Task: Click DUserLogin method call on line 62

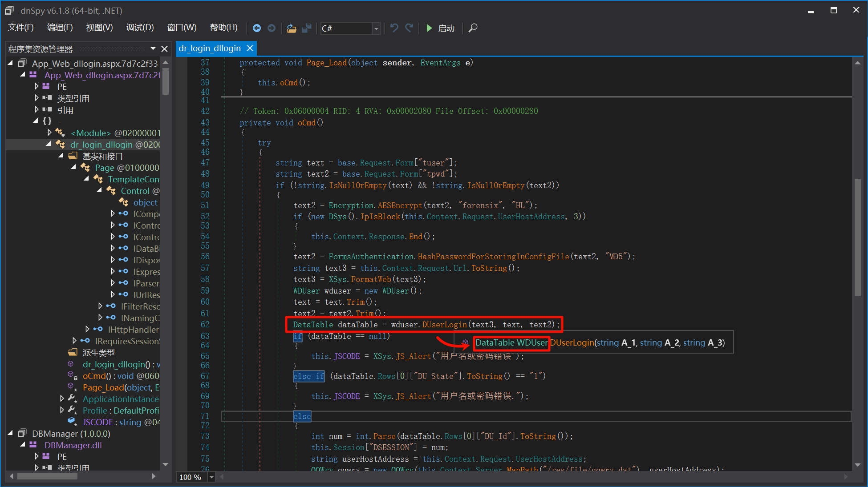Action: tap(444, 325)
